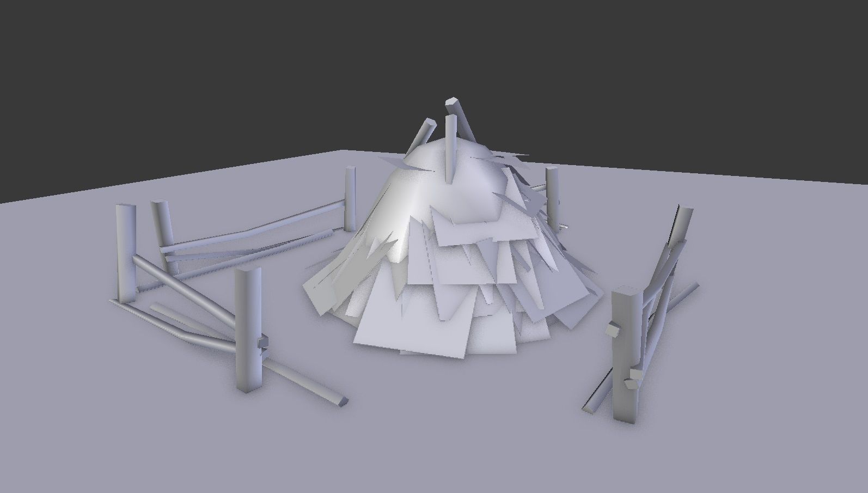The width and height of the screenshot is (868, 493).
Task: Select the nearest thick fence post on the left
Action: click(248, 330)
